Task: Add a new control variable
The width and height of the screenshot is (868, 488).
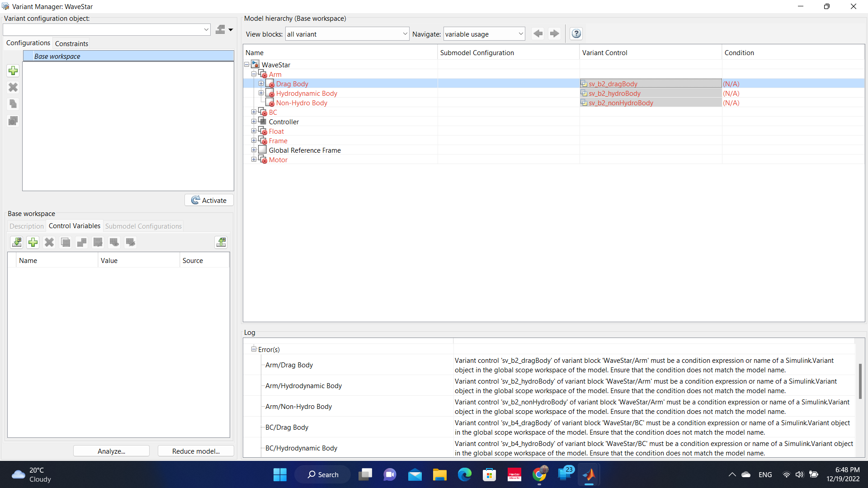Action: [x=33, y=242]
